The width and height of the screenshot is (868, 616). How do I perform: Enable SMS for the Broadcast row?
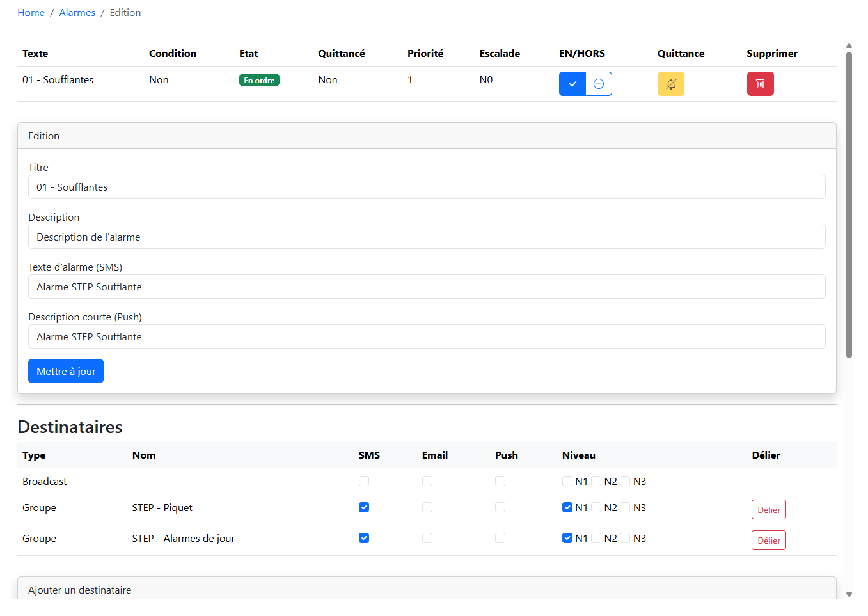(364, 481)
